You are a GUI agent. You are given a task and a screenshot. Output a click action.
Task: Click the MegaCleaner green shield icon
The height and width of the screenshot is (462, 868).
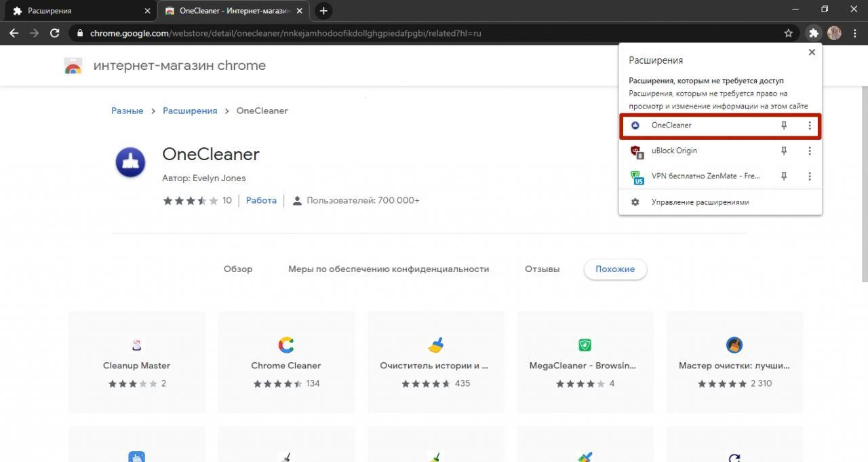pyautogui.click(x=585, y=345)
